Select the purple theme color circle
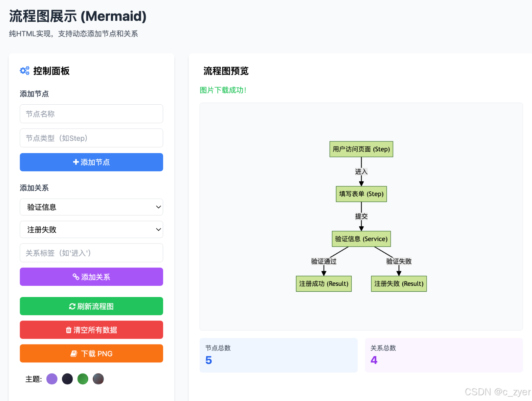 pyautogui.click(x=52, y=379)
